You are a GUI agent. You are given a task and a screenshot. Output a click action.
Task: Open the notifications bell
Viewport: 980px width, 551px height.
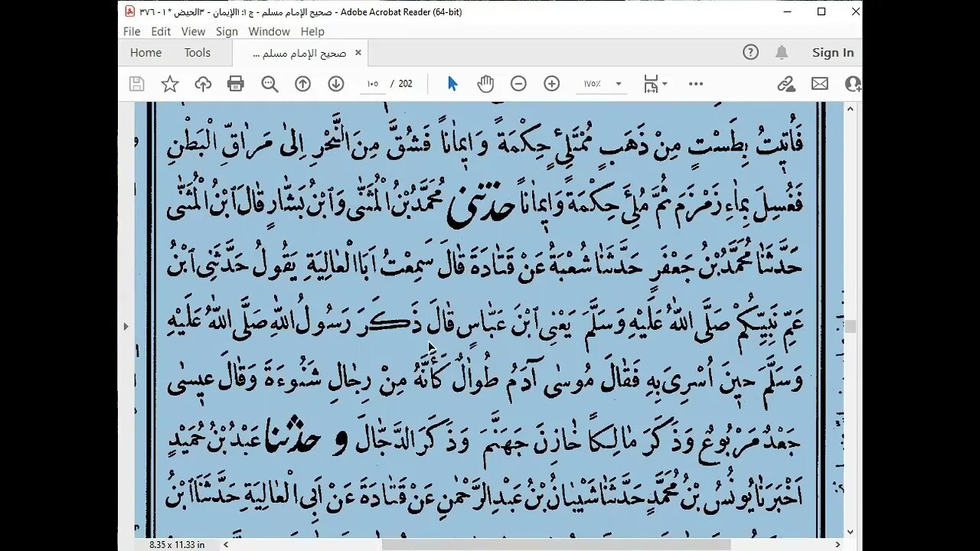pyautogui.click(x=782, y=53)
